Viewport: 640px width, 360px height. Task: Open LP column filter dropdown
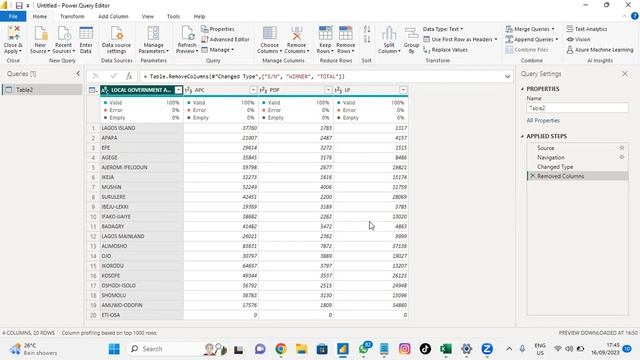pos(403,90)
